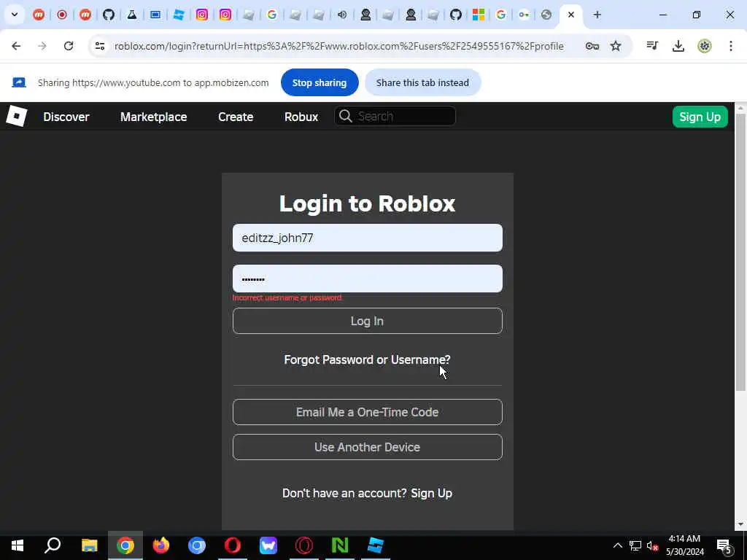The image size is (747, 560).
Task: Open Discover in Roblox navbar
Action: click(66, 117)
